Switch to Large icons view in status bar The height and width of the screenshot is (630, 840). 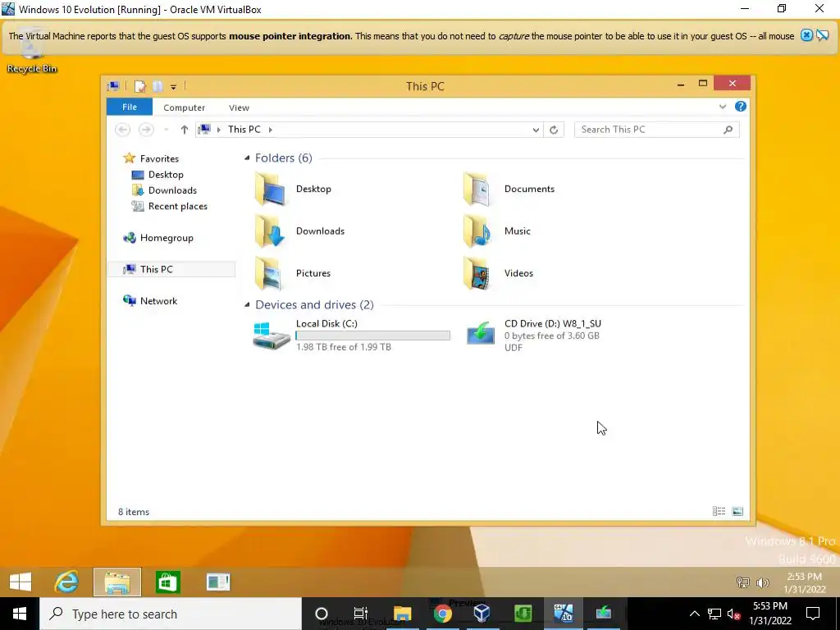pyautogui.click(x=737, y=512)
